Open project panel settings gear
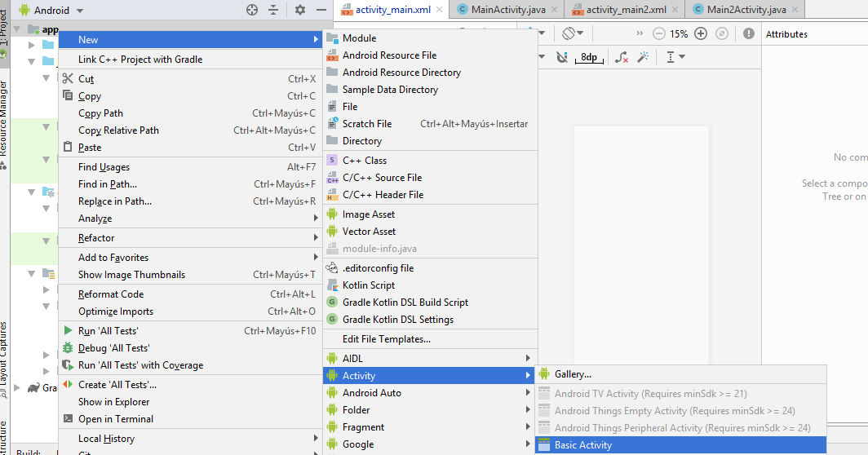Screen dimensions: 868x455 pos(300,10)
